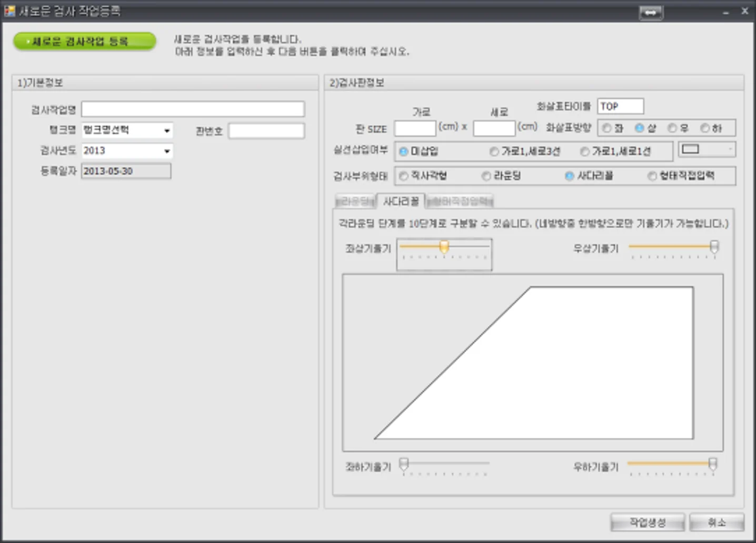
Task: Choose the 미삽입 line option
Action: click(404, 152)
